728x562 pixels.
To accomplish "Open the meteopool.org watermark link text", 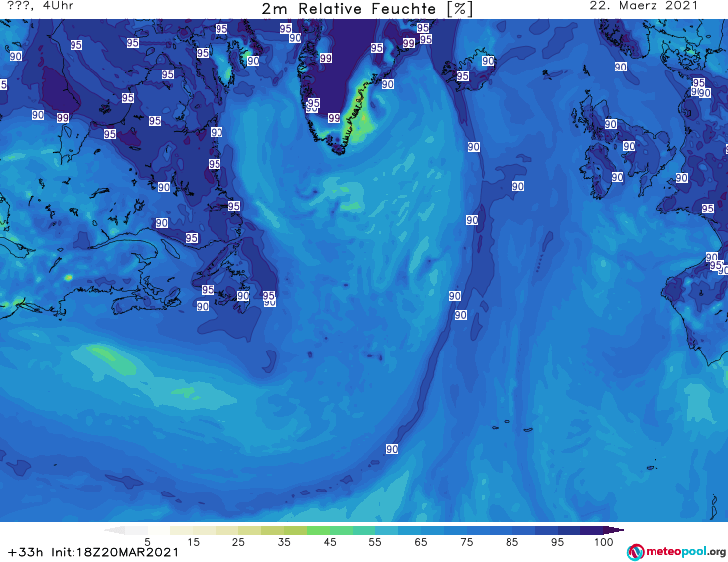I will [685, 552].
